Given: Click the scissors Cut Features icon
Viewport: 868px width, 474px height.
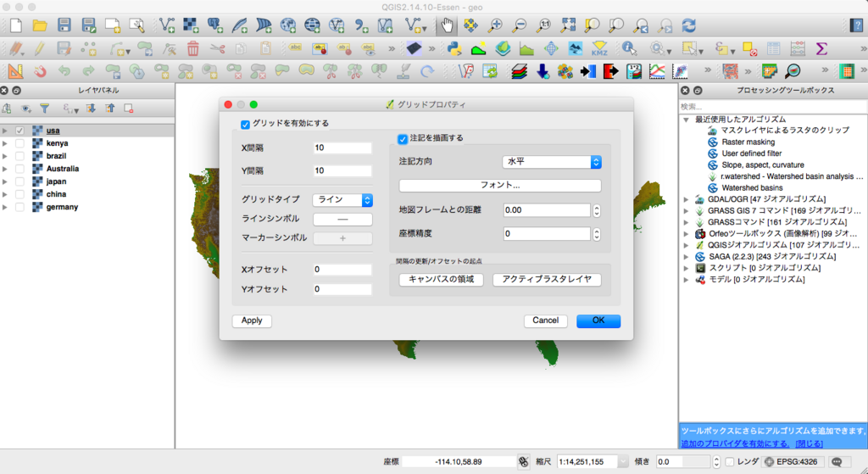Looking at the screenshot, I should 217,48.
